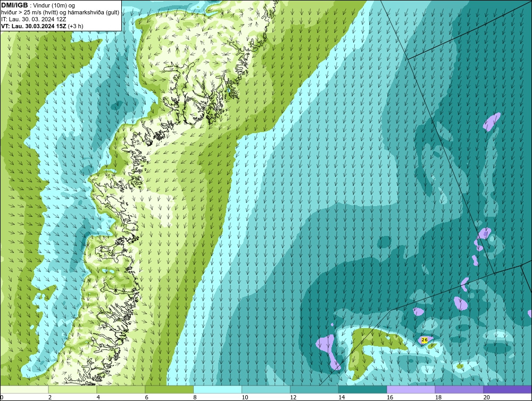Click the legend label 20
532x401 pixels.
(487, 397)
